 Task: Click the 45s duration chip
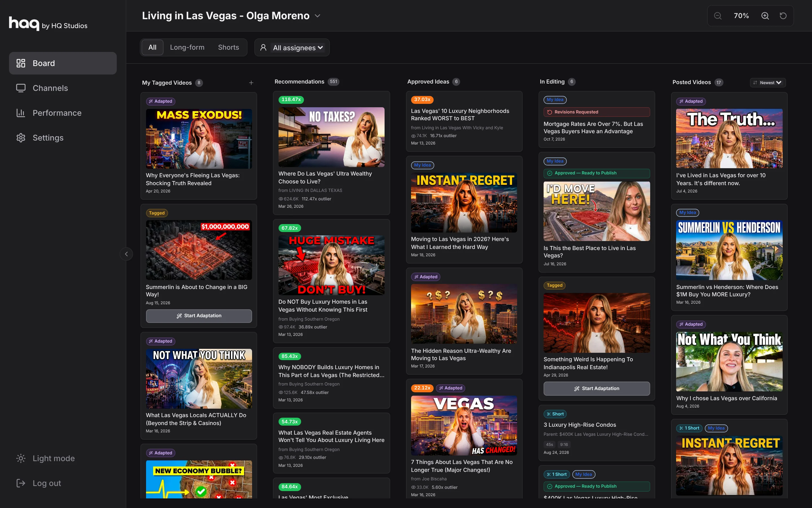click(x=549, y=444)
